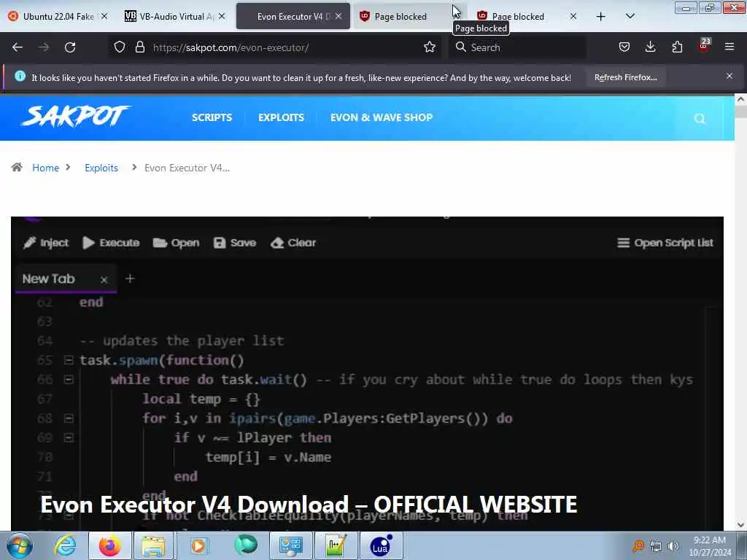The image size is (747, 560).
Task: Add a new editor tab with plus
Action: pyautogui.click(x=130, y=279)
